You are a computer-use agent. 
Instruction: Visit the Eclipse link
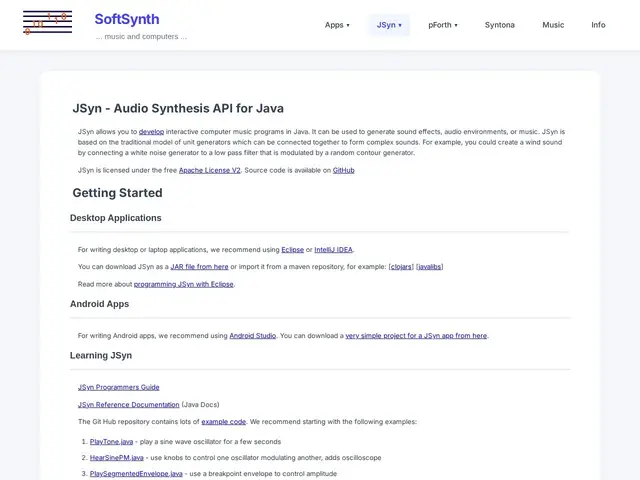(x=293, y=249)
